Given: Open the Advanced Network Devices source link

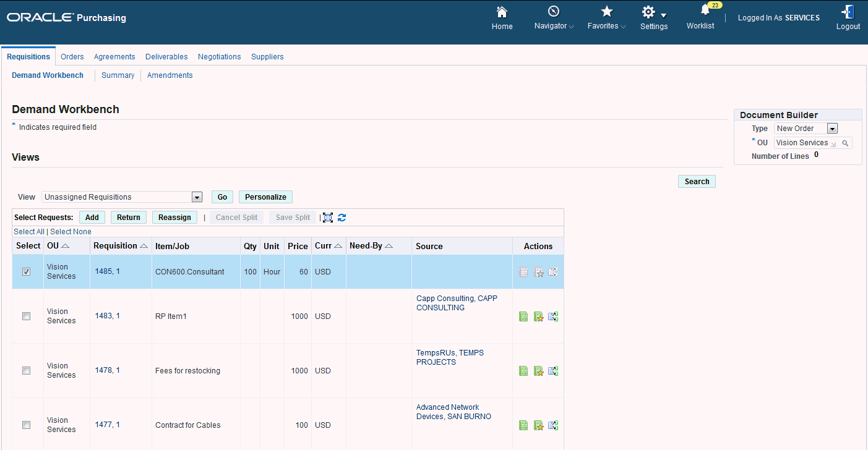Looking at the screenshot, I should click(453, 412).
